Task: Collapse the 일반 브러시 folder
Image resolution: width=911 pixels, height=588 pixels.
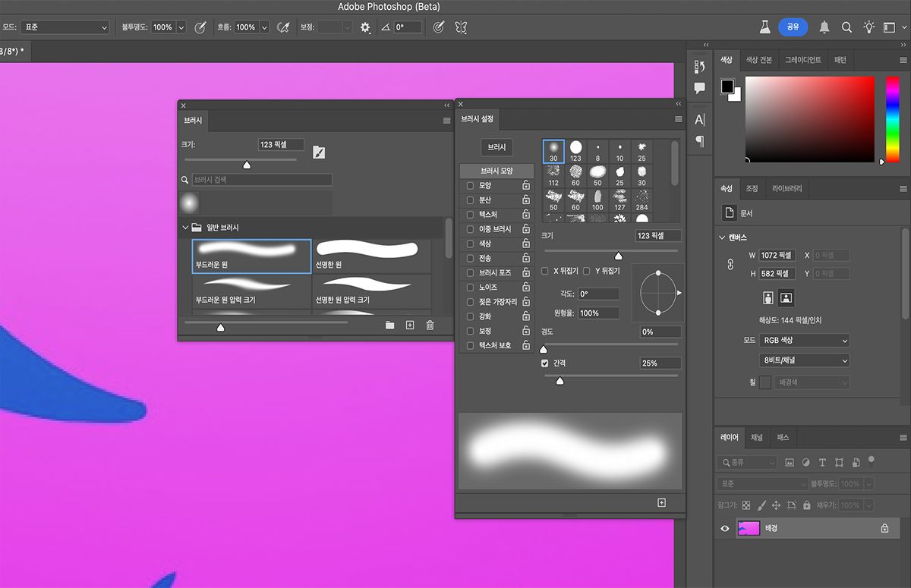Action: click(x=185, y=227)
